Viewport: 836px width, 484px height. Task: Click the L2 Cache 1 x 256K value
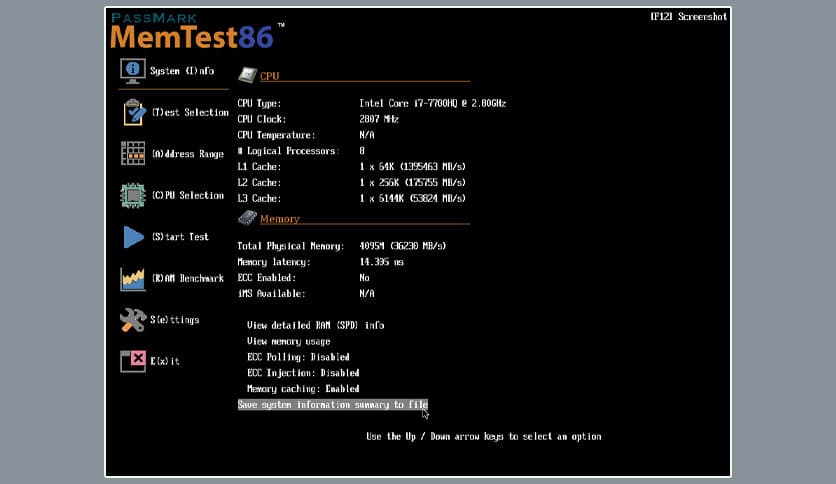412,183
